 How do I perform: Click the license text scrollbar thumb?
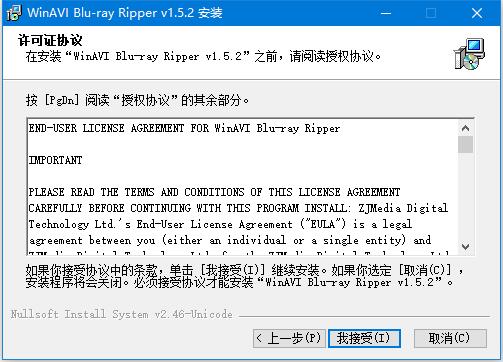coord(466,144)
